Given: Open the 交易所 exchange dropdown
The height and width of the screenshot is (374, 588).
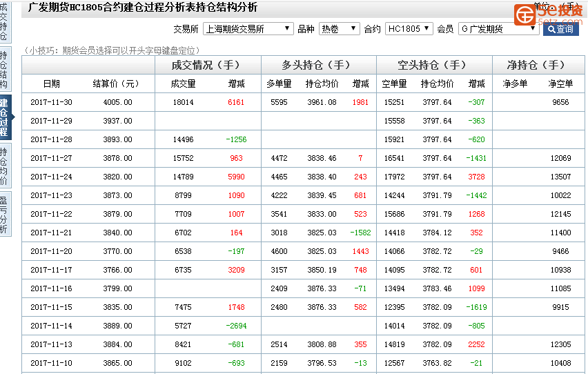Looking at the screenshot, I should [248, 29].
